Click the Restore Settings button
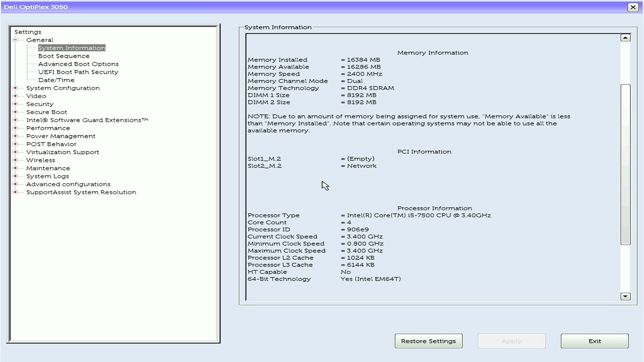 coord(429,341)
